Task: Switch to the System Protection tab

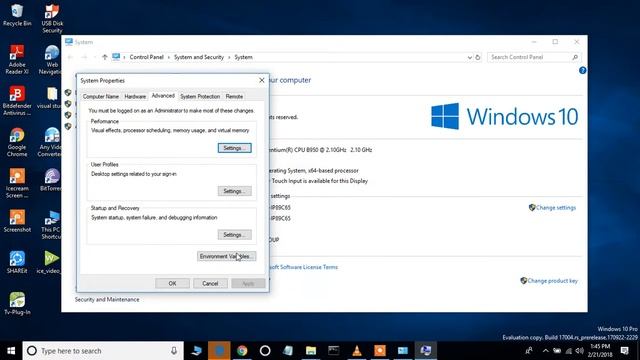Action: (x=200, y=96)
